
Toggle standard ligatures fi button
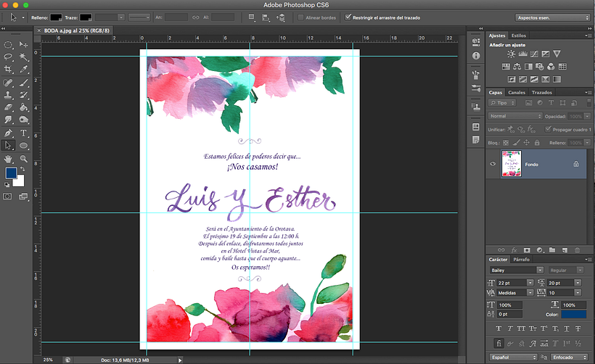click(498, 344)
